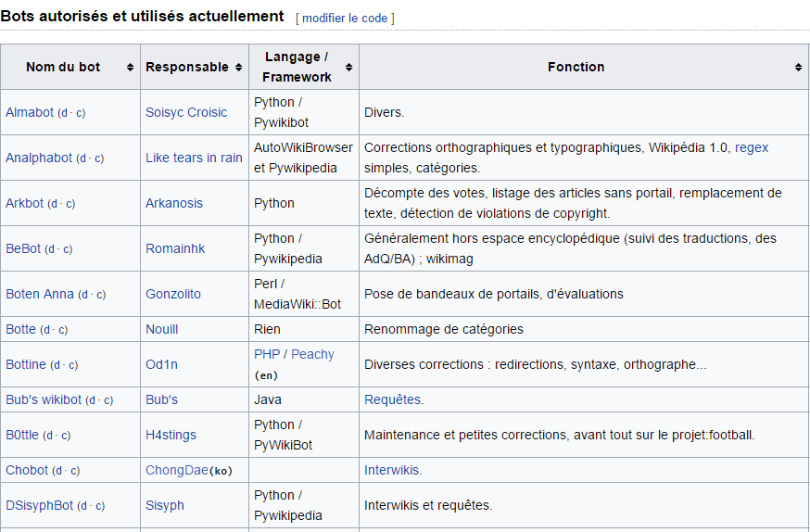Open Arkanosis user page
This screenshot has height=532, width=810.
click(x=174, y=204)
